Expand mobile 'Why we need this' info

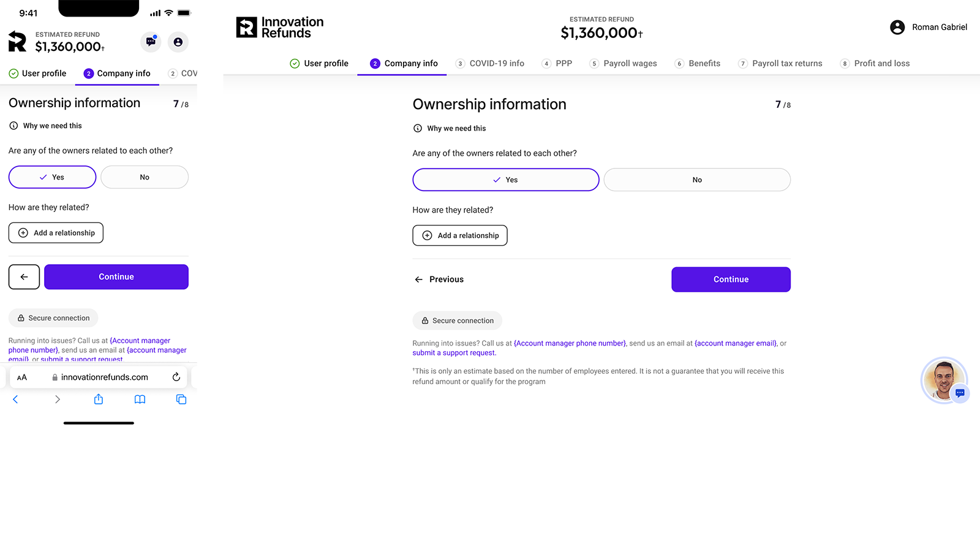(45, 126)
